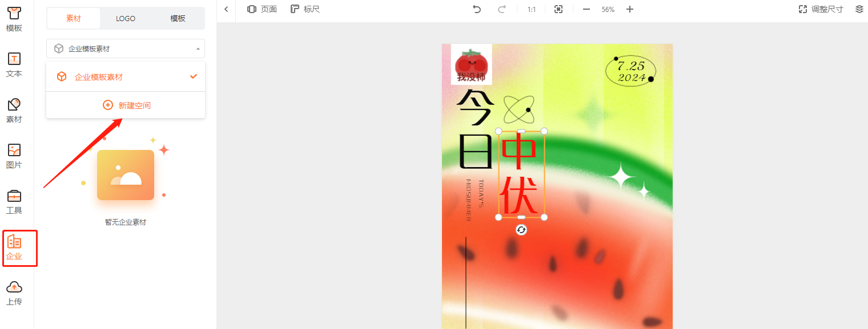Open the 图片 pictures sidebar icon
Image resolution: width=868 pixels, height=329 pixels.
[x=14, y=156]
